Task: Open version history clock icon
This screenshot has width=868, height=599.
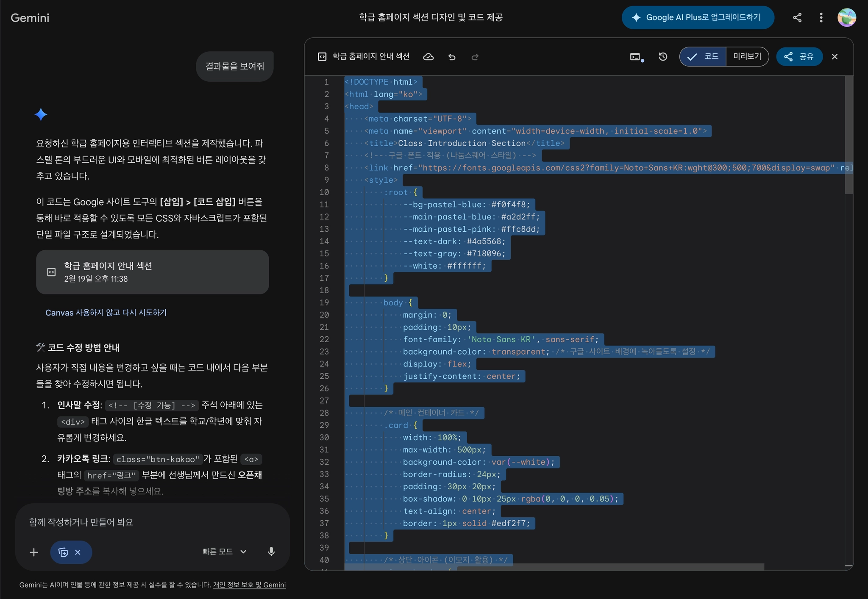Action: tap(663, 57)
